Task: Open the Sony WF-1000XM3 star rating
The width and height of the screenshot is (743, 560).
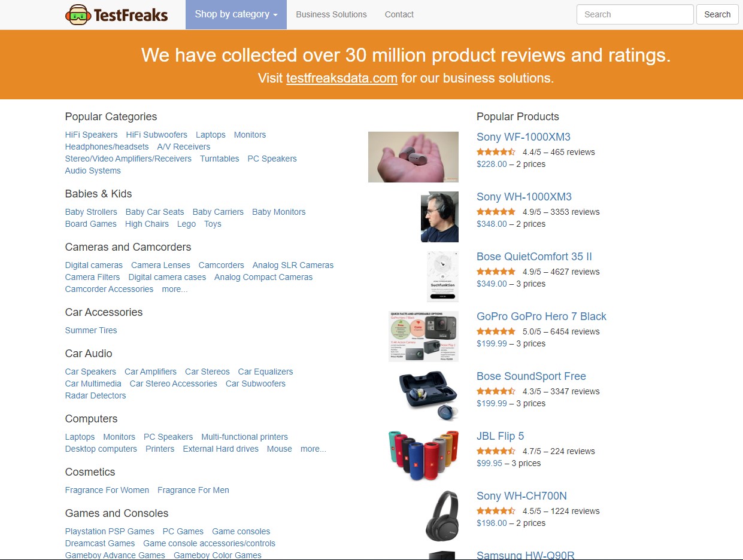Action: [496, 152]
